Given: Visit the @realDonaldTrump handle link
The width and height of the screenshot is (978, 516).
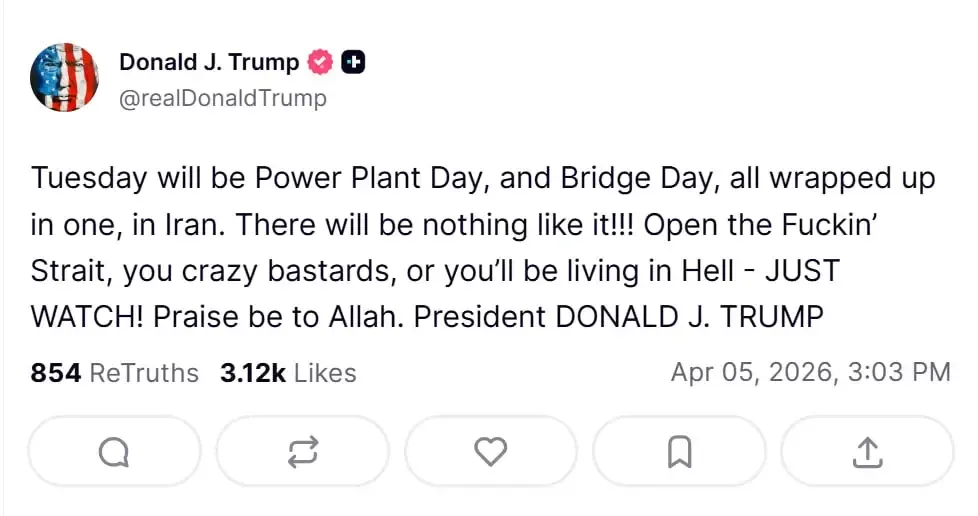Looking at the screenshot, I should (223, 98).
